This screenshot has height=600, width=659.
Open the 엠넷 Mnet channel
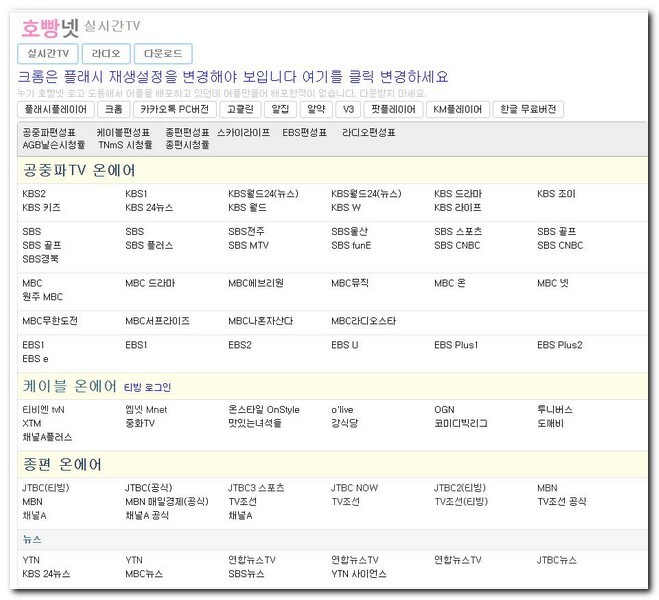point(146,410)
